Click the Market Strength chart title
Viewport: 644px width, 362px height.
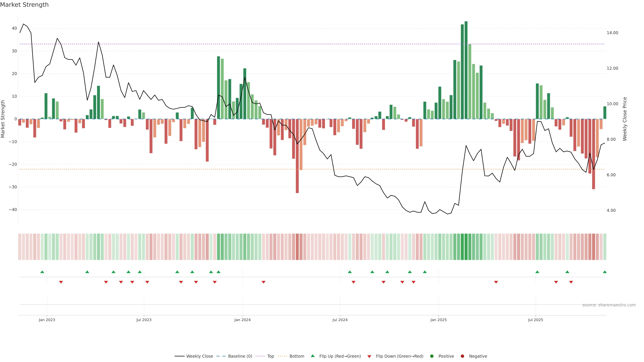[24, 5]
